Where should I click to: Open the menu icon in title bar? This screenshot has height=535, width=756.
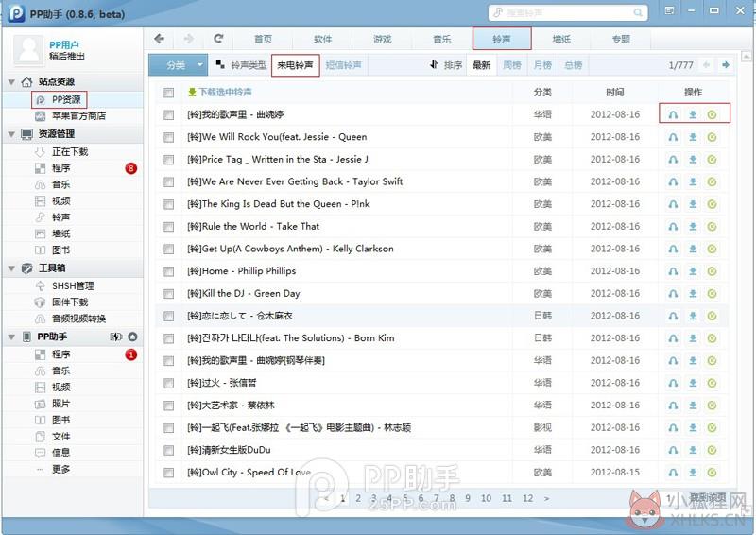coord(669,10)
